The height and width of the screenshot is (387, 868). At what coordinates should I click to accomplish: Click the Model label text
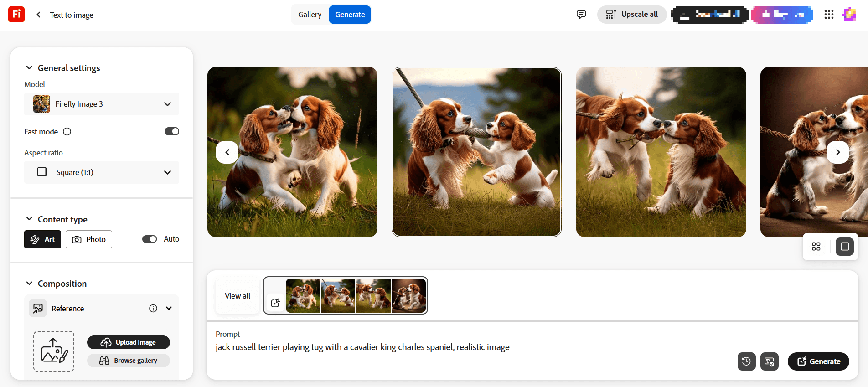35,84
